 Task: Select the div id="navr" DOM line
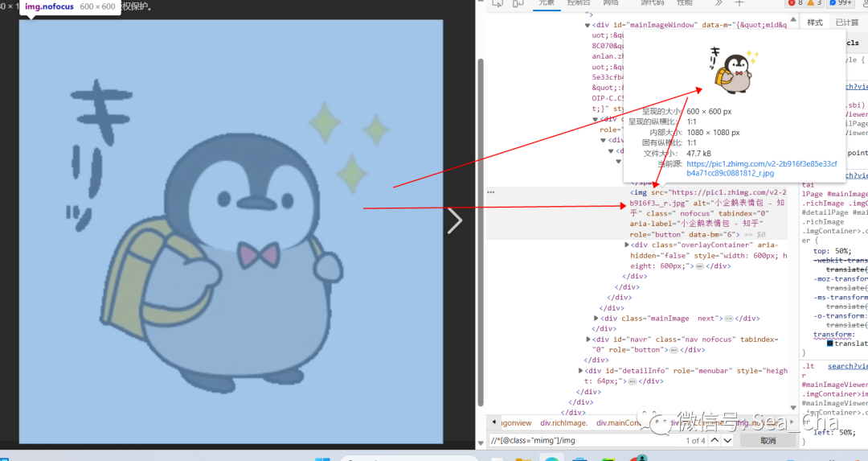pos(686,344)
